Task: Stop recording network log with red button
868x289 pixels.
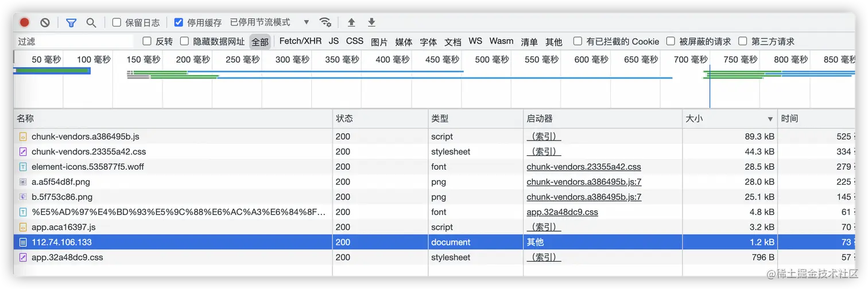Action: (24, 22)
